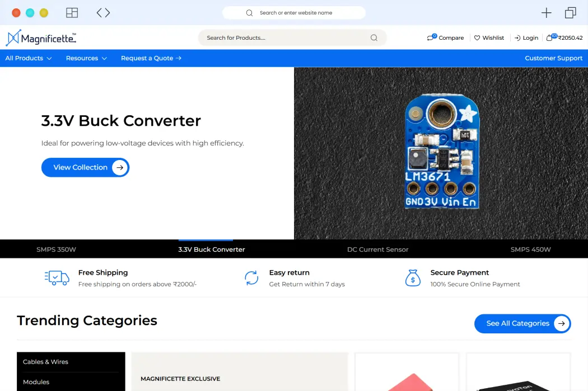Select Cables & Wires category
The width and height of the screenshot is (588, 391).
coord(45,362)
